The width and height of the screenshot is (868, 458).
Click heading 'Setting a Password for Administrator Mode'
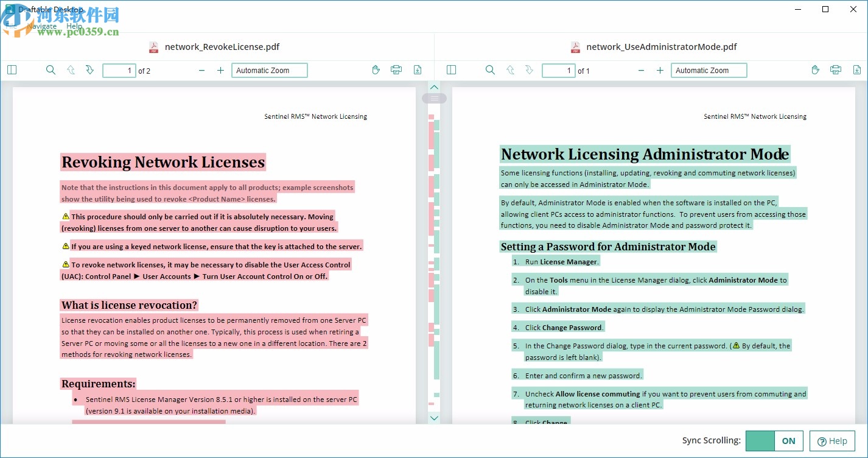pyautogui.click(x=608, y=247)
